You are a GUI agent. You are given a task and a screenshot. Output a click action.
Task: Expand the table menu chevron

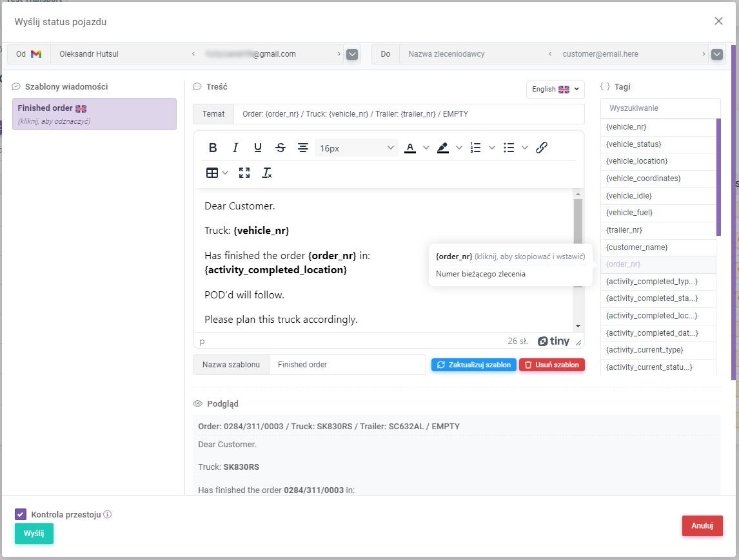point(225,173)
